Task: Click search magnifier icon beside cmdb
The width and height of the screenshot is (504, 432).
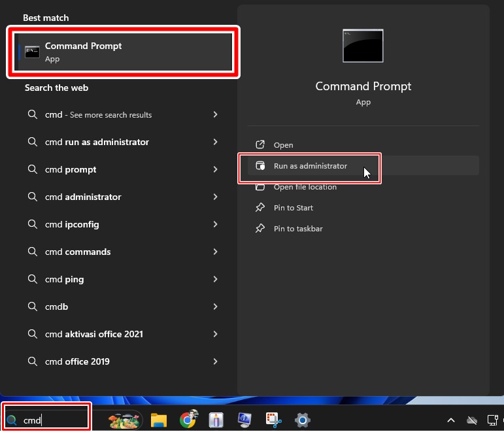Action: pyautogui.click(x=33, y=307)
